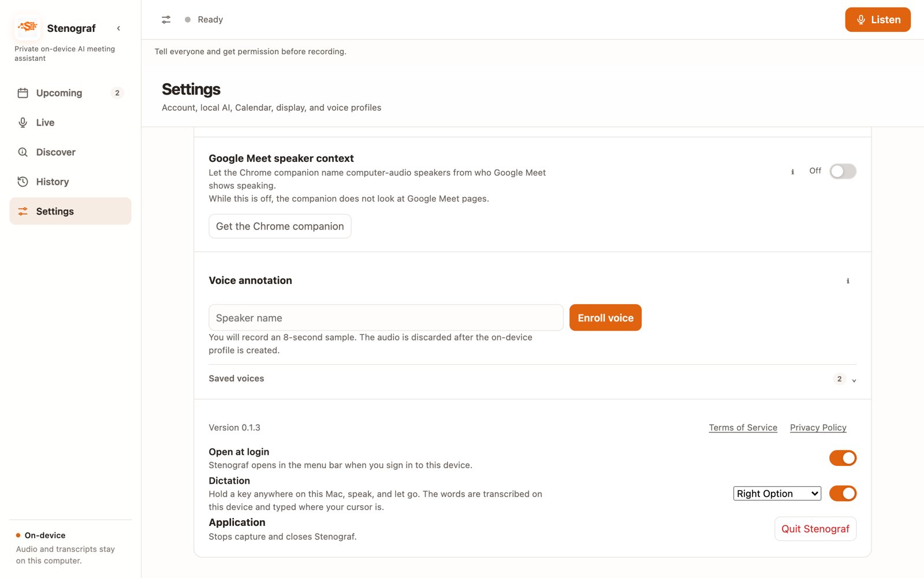Open info icon for Google Meet speaker context
924x578 pixels.
click(x=792, y=172)
